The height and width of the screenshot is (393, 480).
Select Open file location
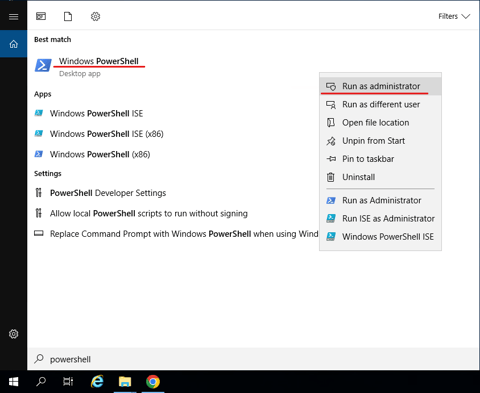click(x=380, y=123)
